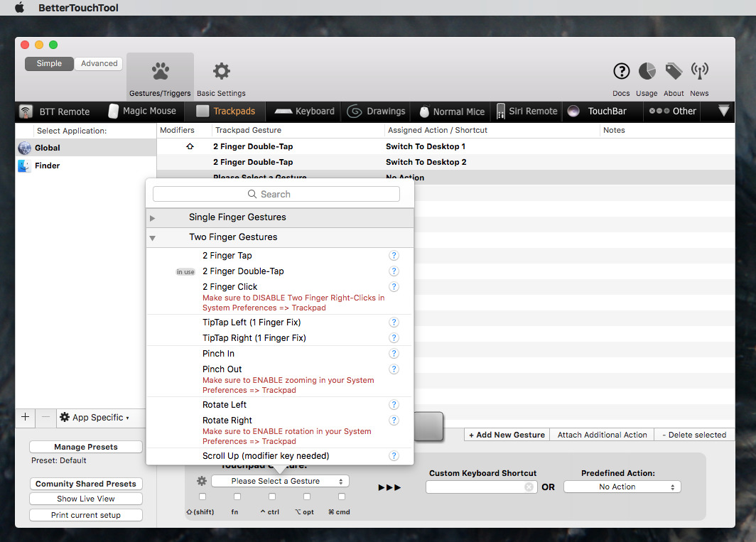Click plus icon to add application

coord(26,417)
